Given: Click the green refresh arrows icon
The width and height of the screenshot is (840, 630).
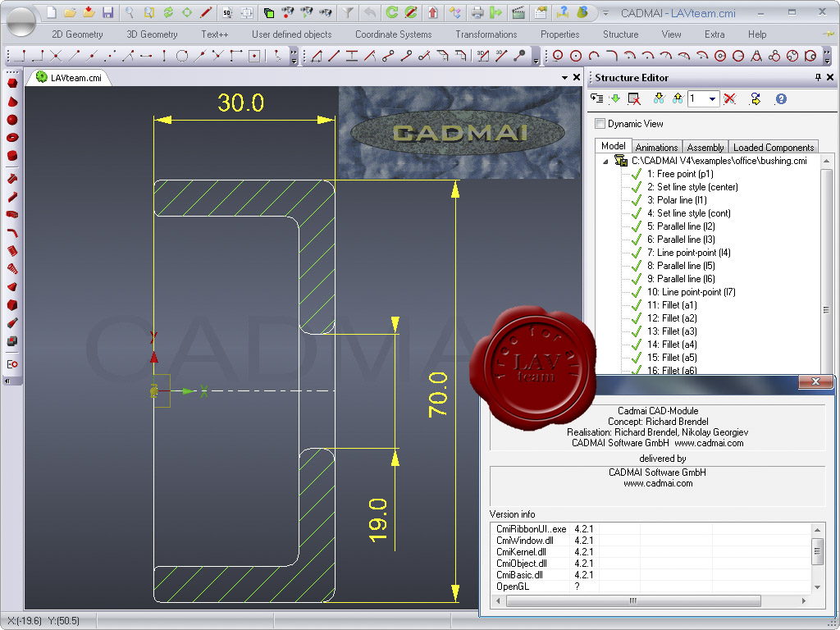Looking at the screenshot, I should [x=168, y=12].
